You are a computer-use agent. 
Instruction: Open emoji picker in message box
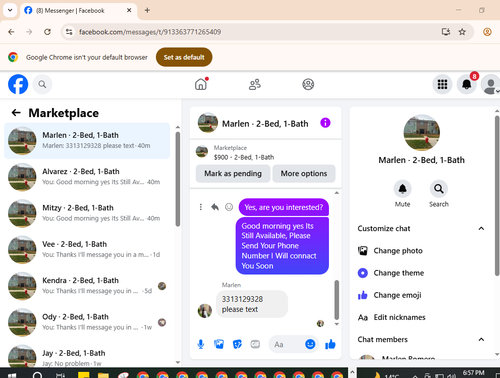point(310,344)
